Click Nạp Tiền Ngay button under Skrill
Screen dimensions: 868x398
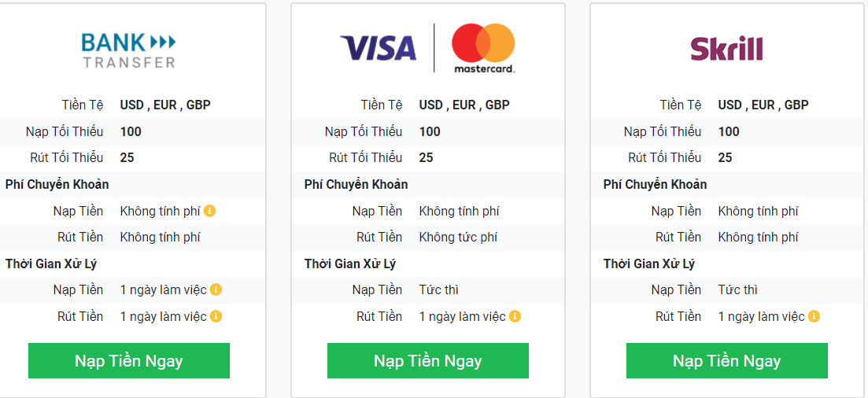point(727,361)
